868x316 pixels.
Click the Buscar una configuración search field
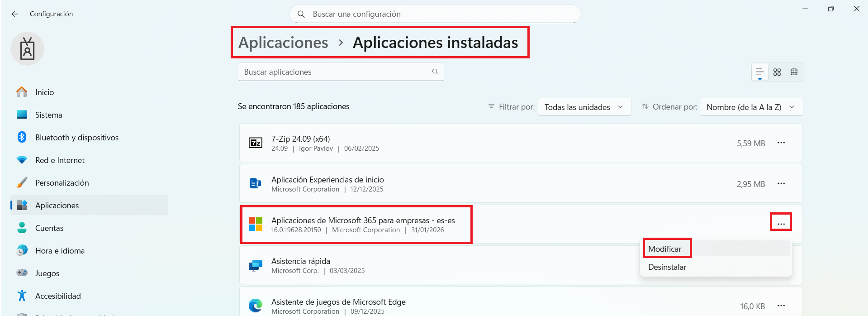434,14
